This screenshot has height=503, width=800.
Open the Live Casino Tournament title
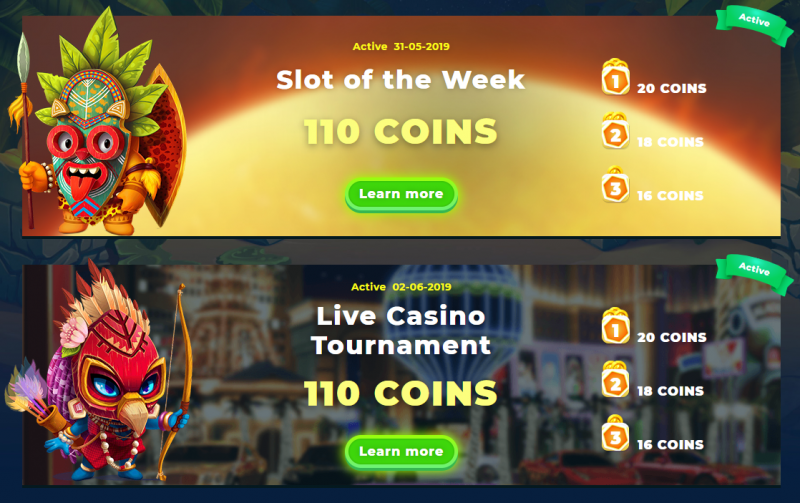401,331
